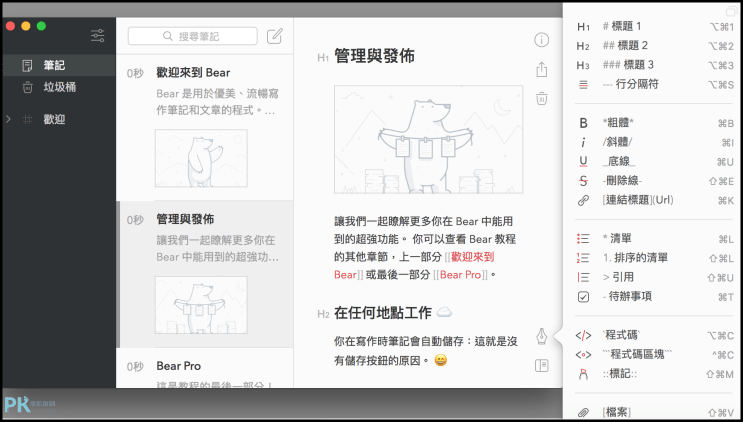Choose _底線_ menu entry text
Image resolution: width=743 pixels, height=422 pixels.
pos(619,162)
